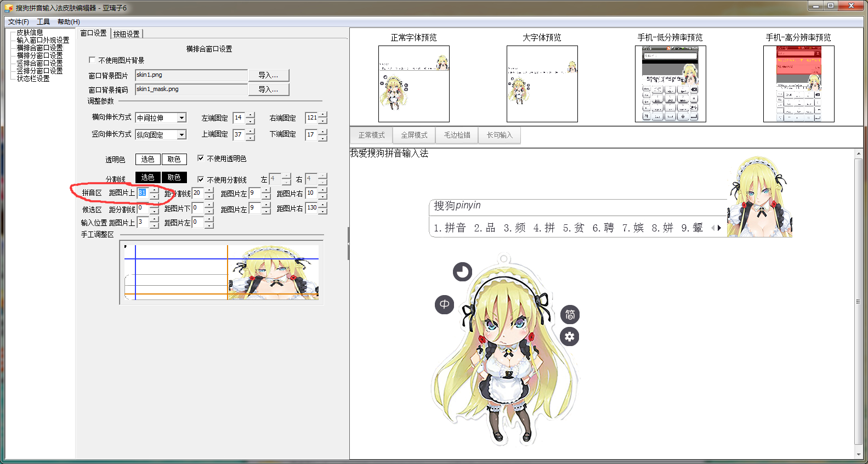Toggle the 不使用分割线 checkbox

201,179
